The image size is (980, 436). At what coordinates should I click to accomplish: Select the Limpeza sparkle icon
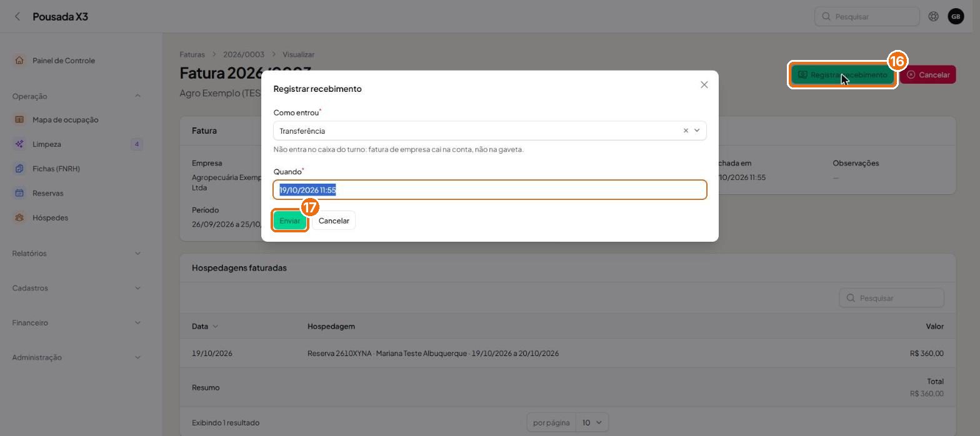click(19, 144)
